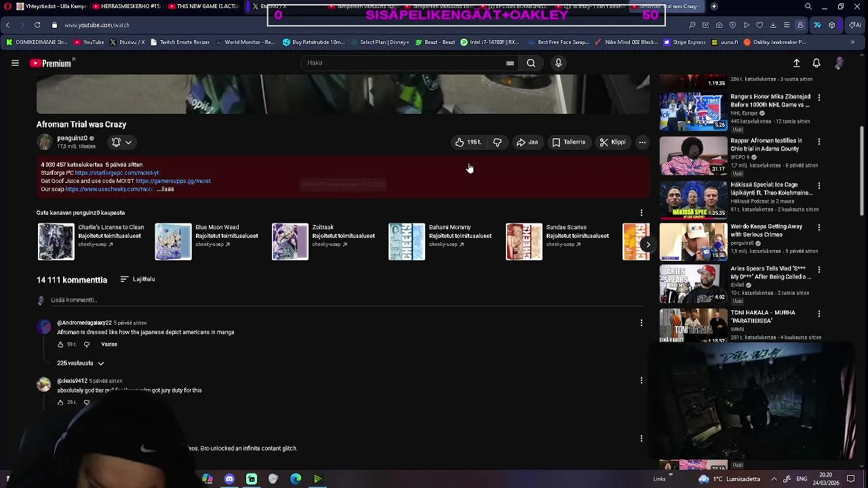Open options for Rangers Honor video
Screen dimensions: 868x488
coord(819,98)
